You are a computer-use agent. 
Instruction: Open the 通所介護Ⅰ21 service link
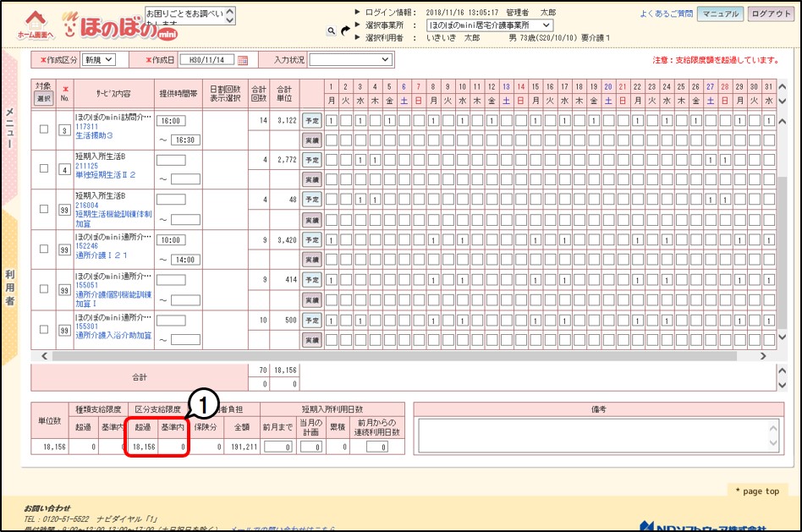pos(102,255)
